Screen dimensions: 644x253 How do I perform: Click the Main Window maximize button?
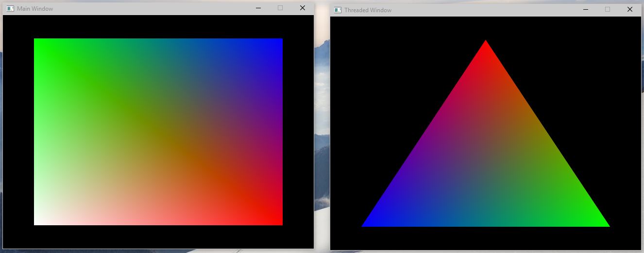pyautogui.click(x=280, y=8)
